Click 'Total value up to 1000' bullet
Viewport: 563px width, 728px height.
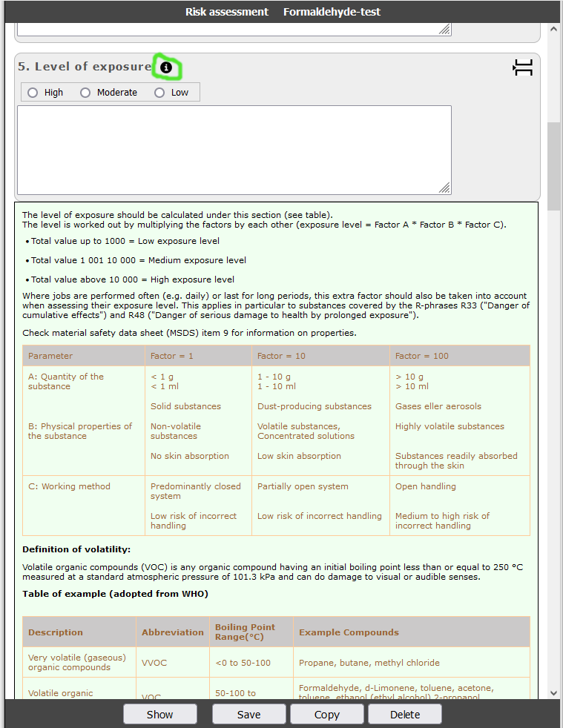tap(125, 241)
